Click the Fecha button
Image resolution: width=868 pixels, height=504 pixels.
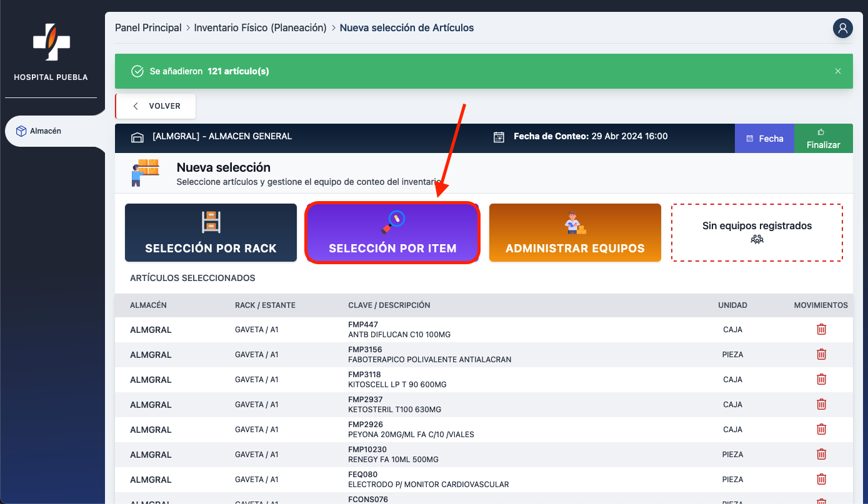point(764,138)
